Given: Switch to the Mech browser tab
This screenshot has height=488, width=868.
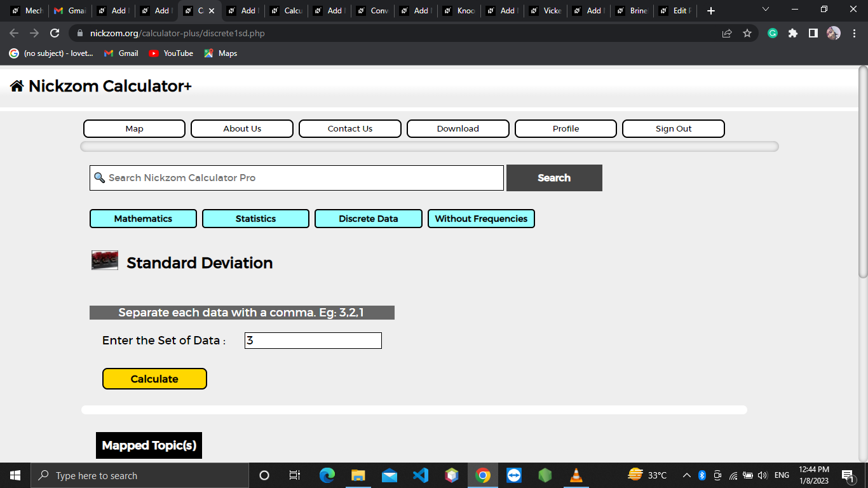Looking at the screenshot, I should tap(27, 11).
